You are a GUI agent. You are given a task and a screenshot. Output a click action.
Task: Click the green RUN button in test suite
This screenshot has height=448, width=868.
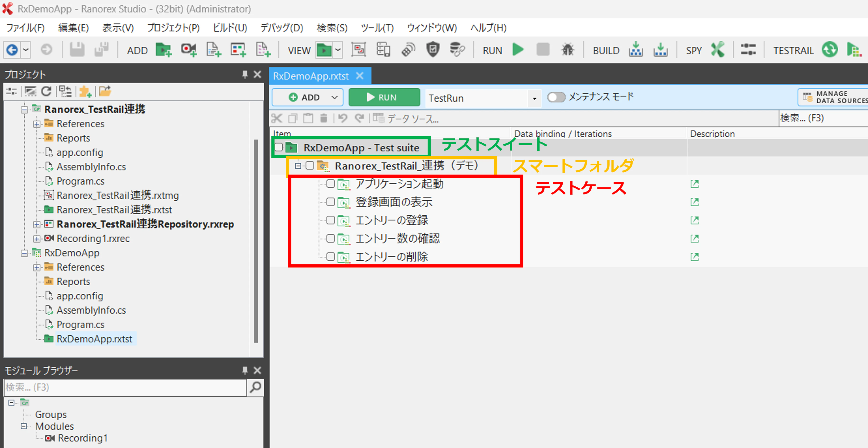384,97
